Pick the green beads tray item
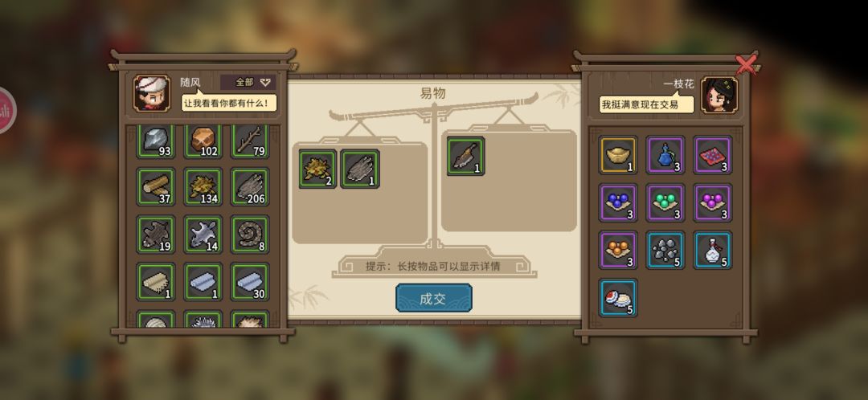The width and height of the screenshot is (868, 400). point(665,202)
